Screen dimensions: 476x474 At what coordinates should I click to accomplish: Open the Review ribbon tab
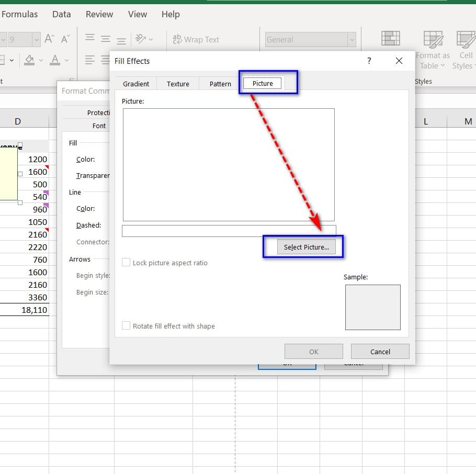(x=99, y=14)
